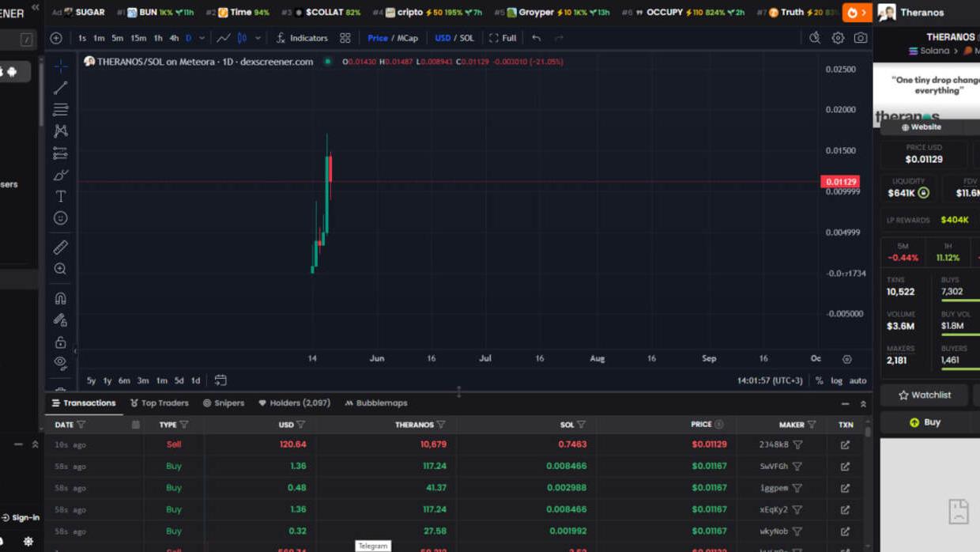
Task: Collapse the transactions panel minus icon
Action: (845, 404)
